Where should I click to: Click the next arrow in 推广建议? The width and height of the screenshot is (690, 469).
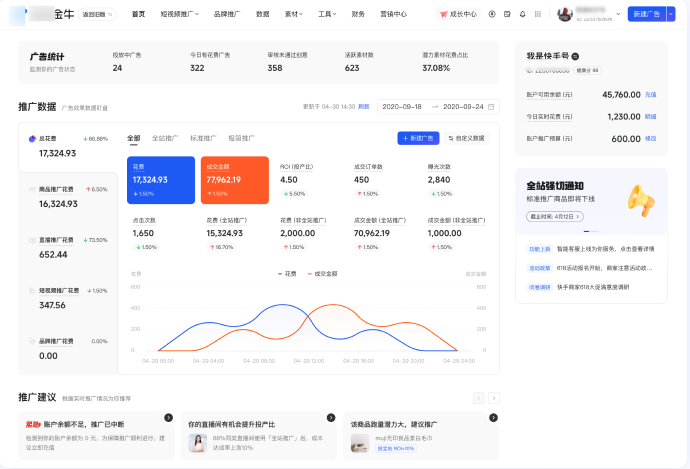494,397
